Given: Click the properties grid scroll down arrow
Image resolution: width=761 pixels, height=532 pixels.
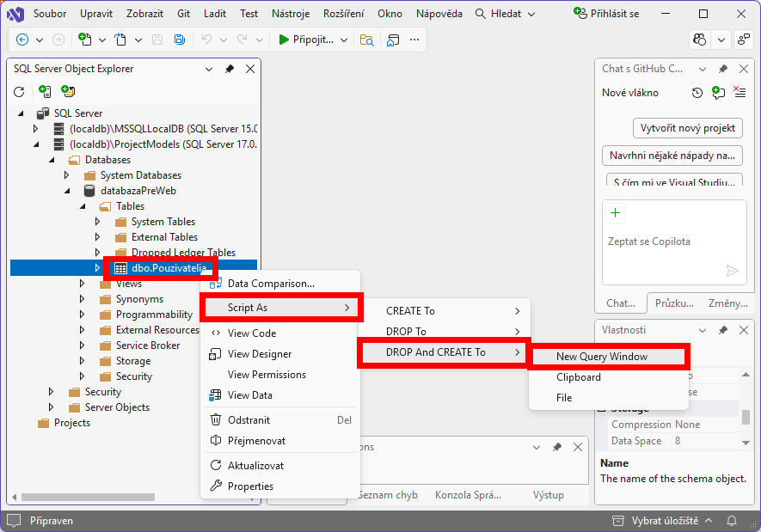Looking at the screenshot, I should [x=746, y=443].
